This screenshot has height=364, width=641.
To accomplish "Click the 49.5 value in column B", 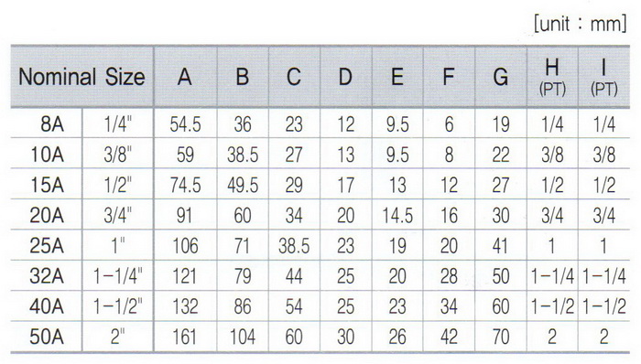I will pyautogui.click(x=243, y=185).
